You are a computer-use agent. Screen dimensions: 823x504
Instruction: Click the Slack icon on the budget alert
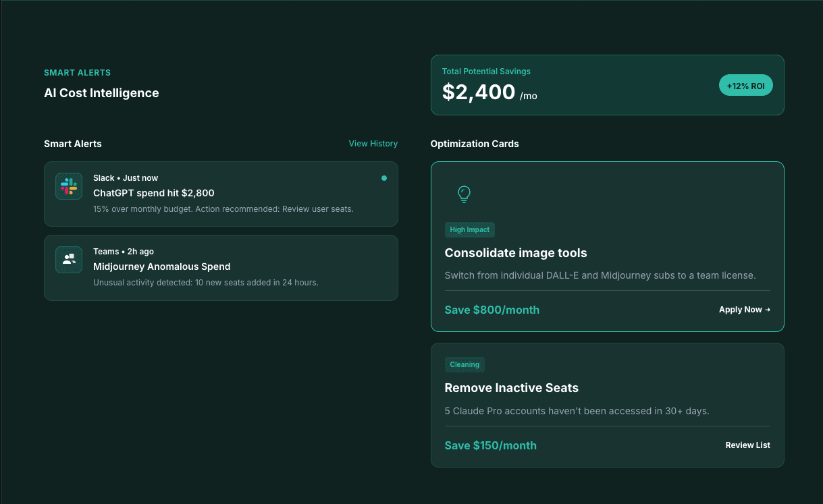pyautogui.click(x=69, y=186)
